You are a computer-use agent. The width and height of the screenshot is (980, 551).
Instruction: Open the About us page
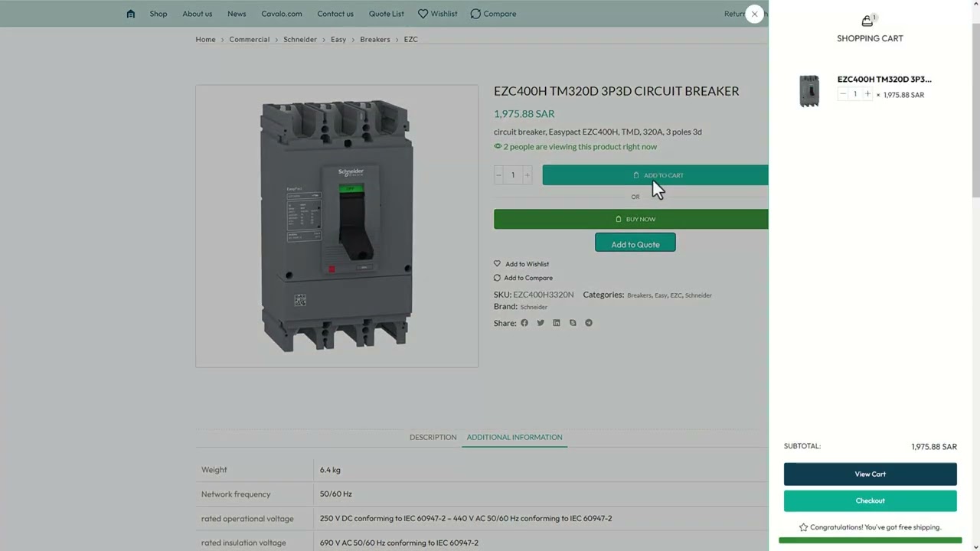coord(198,14)
